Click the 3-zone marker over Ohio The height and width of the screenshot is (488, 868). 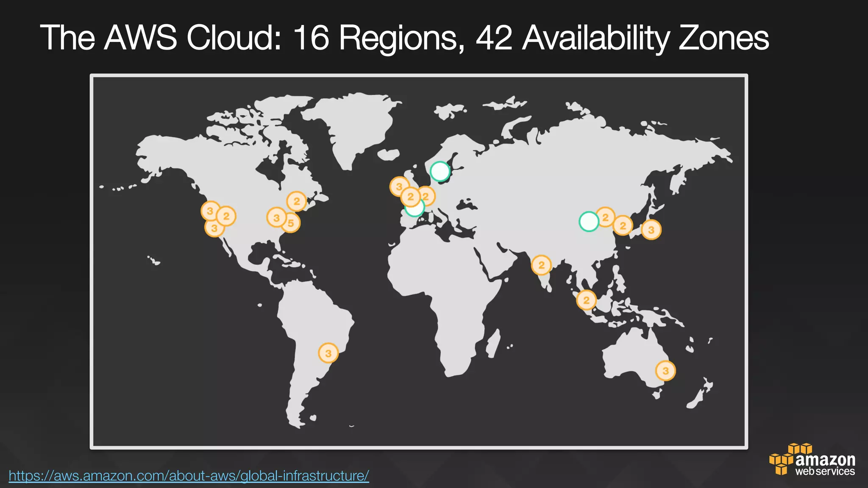[x=276, y=218]
